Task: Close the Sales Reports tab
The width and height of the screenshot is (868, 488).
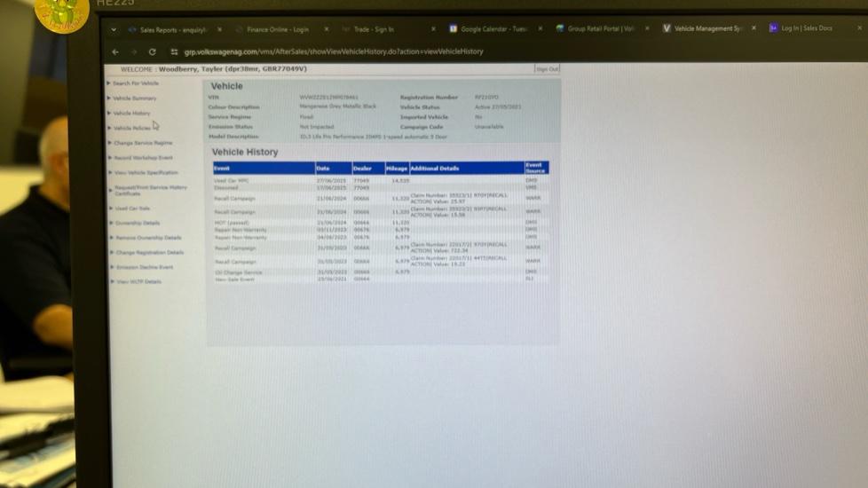Action: pos(219,29)
